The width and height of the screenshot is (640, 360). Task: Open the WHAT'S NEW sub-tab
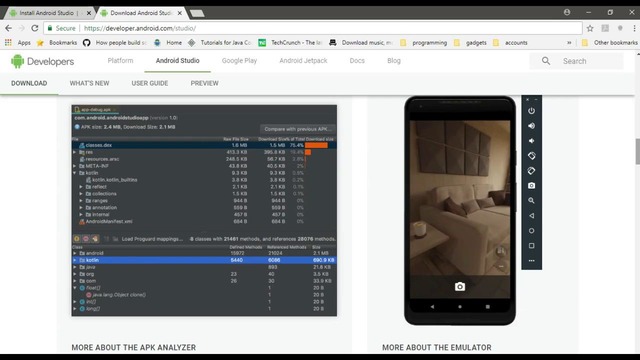coord(89,83)
